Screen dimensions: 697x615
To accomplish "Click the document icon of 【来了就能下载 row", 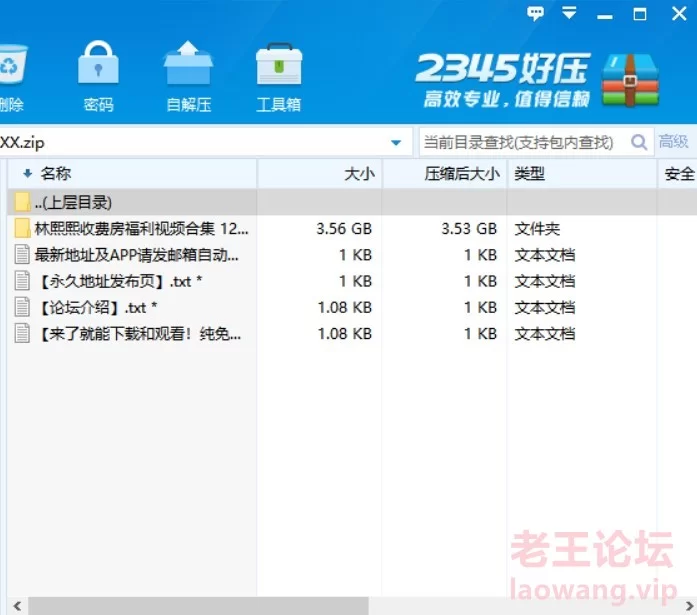I will 22,333.
